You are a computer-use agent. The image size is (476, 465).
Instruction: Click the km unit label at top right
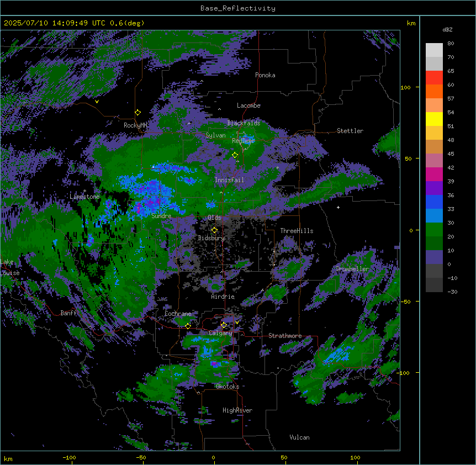(x=411, y=23)
